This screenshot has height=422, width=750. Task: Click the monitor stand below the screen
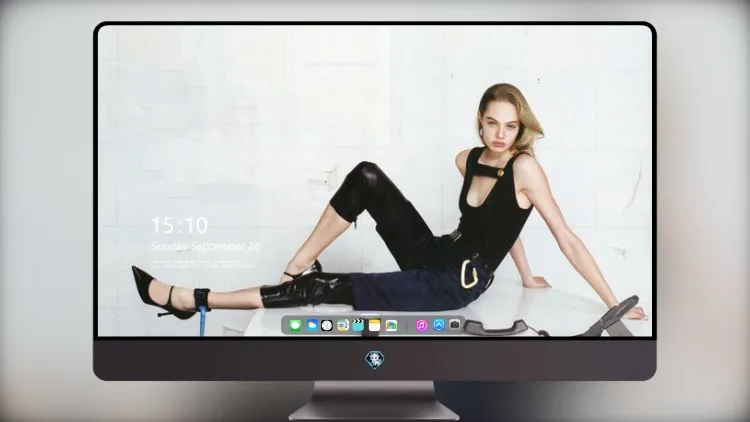point(374,400)
